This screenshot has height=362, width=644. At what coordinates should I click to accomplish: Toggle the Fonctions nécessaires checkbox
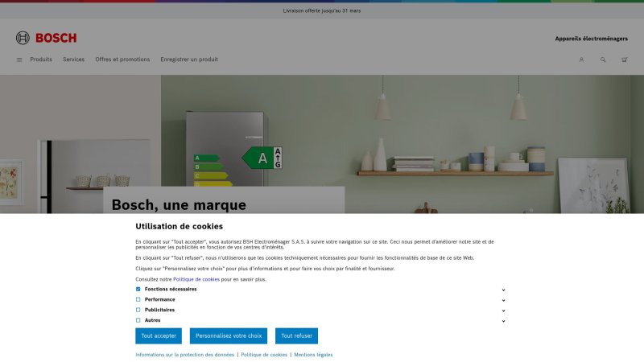138,289
